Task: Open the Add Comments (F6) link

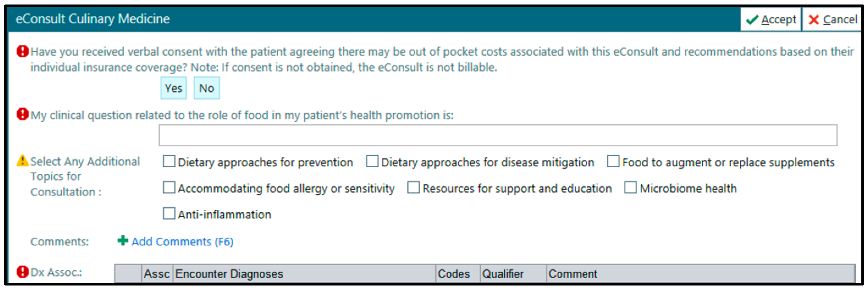Action: (182, 242)
